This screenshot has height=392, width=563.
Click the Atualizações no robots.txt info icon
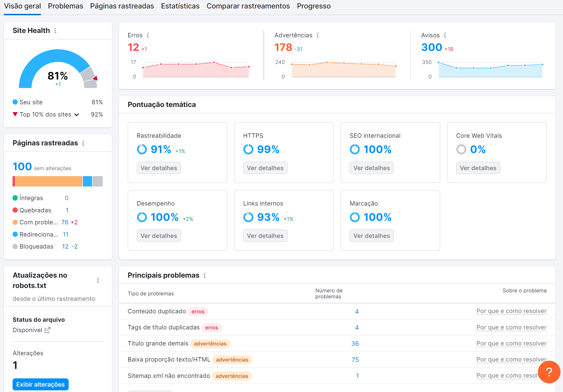point(98,280)
